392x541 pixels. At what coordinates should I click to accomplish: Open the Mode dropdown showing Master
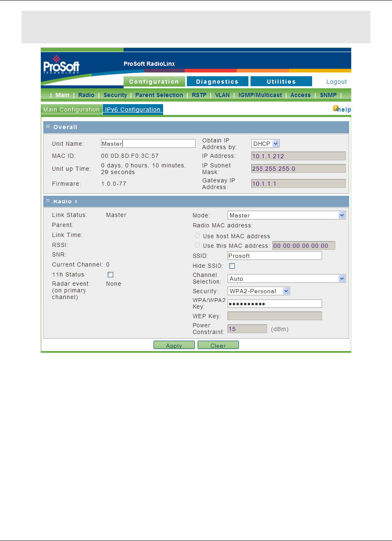(287, 215)
